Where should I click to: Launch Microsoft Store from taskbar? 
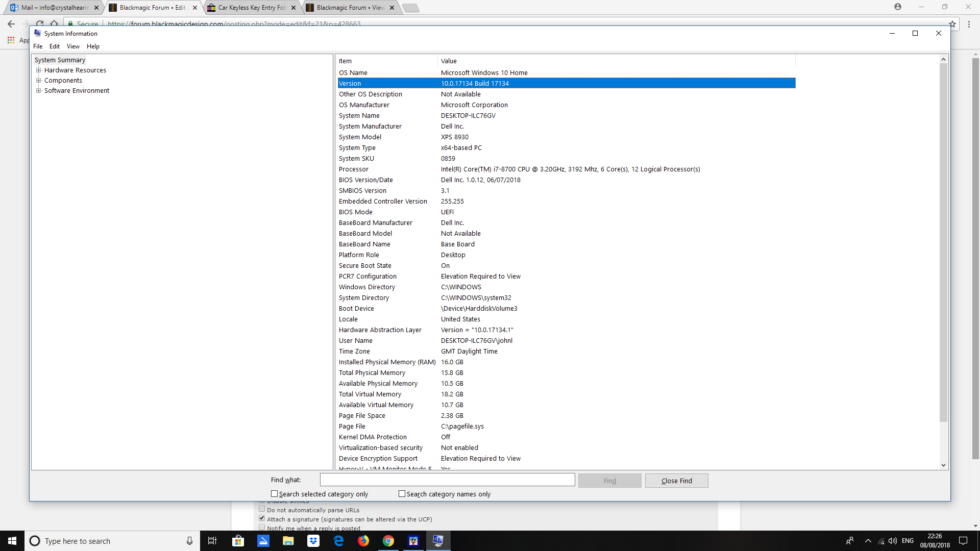tap(238, 541)
